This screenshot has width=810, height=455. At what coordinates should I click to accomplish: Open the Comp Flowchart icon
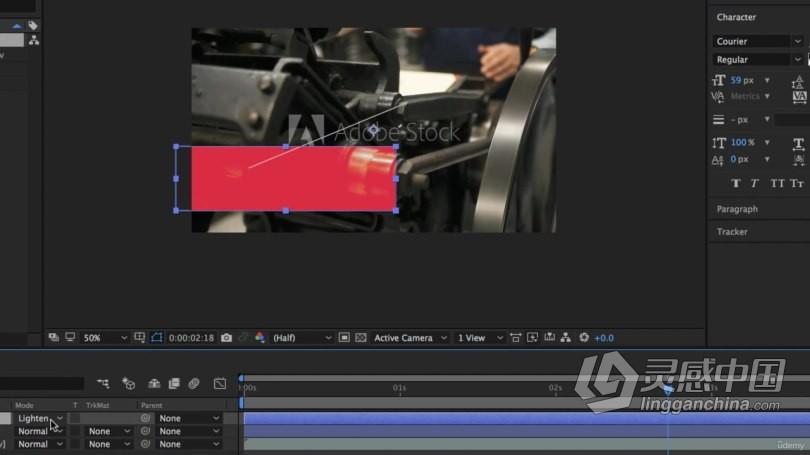coord(566,338)
